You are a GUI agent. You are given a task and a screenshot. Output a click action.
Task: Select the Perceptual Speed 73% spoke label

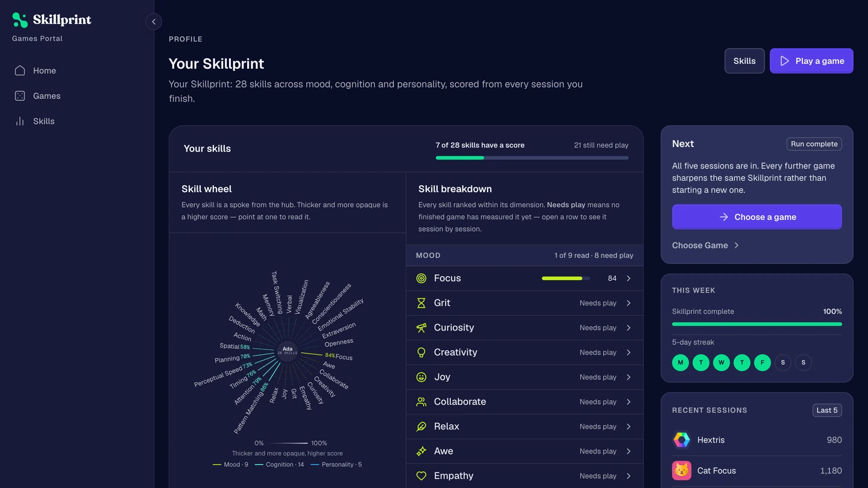(223, 375)
